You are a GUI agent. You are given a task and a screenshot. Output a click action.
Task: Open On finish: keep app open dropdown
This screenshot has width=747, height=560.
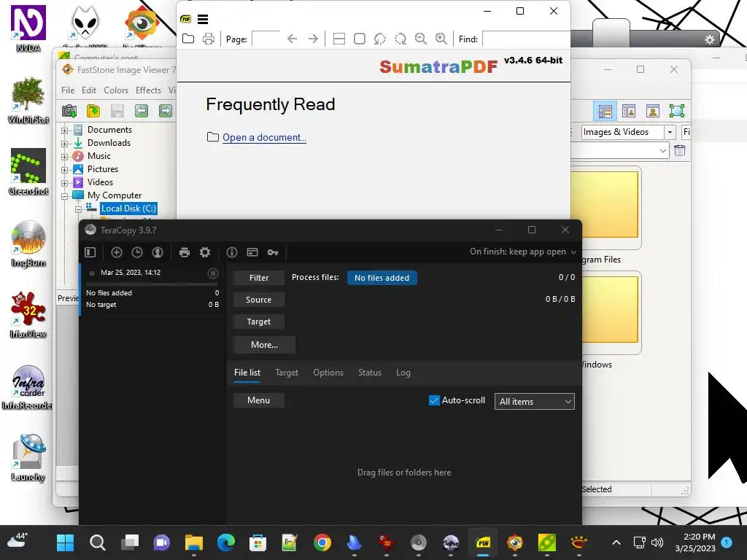[522, 252]
